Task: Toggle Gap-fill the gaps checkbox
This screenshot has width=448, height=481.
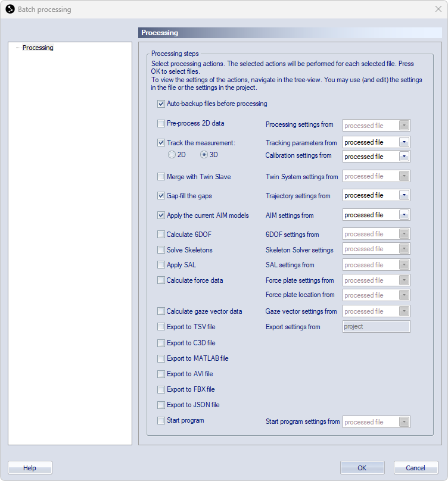Action: [x=161, y=196]
